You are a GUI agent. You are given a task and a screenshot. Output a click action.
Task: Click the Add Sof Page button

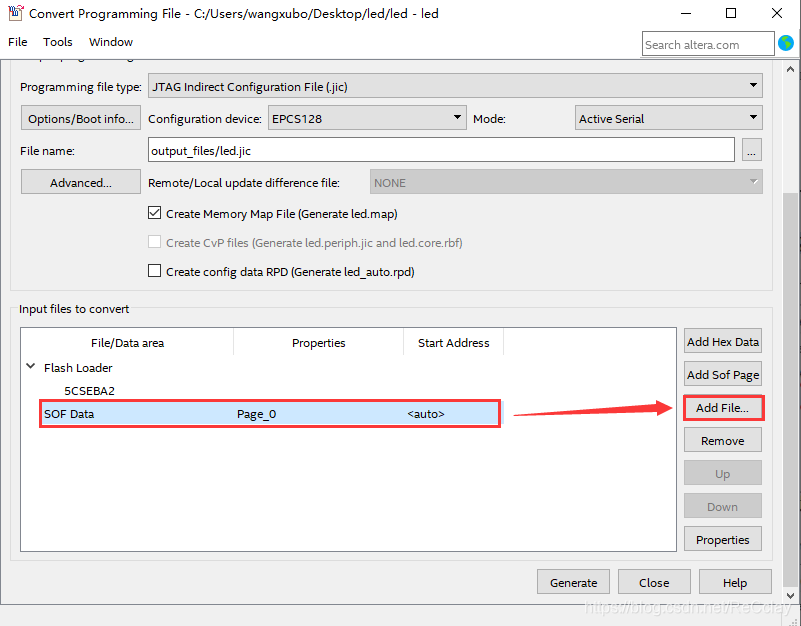(723, 375)
